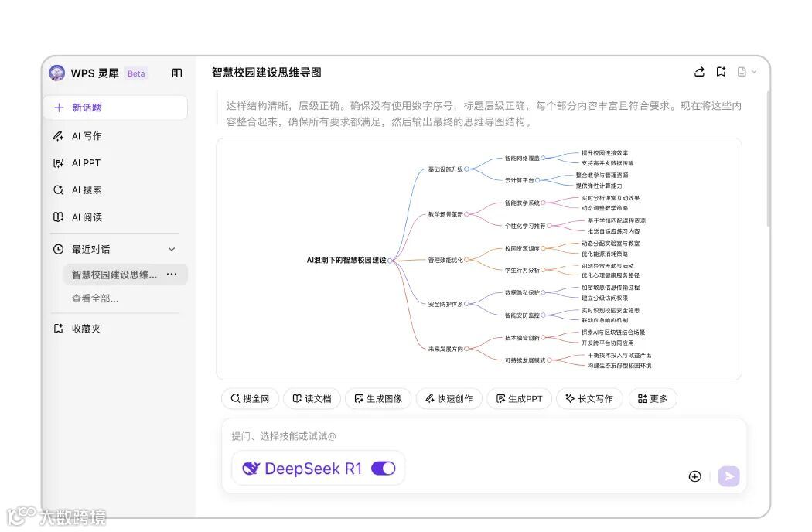Viewport: 812px width, 532px height.
Task: Click the chat area vertical scrollbar
Action: [x=768, y=158]
